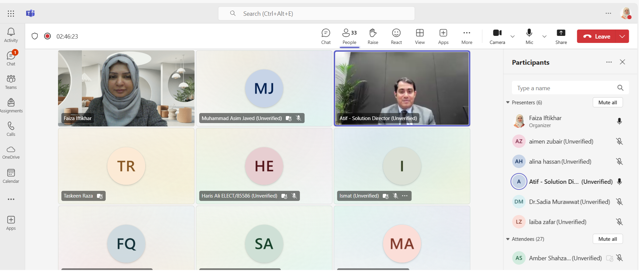Click the Share screen icon
The height and width of the screenshot is (271, 644).
[561, 36]
